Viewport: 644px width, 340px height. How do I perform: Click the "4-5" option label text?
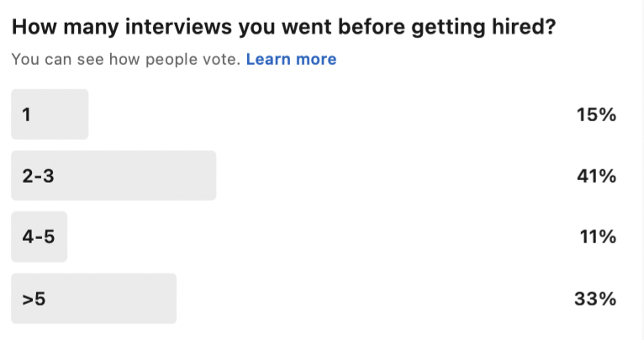click(39, 236)
